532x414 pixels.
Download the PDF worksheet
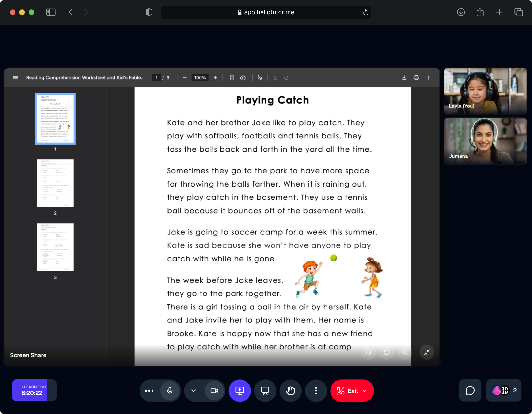coord(404,78)
